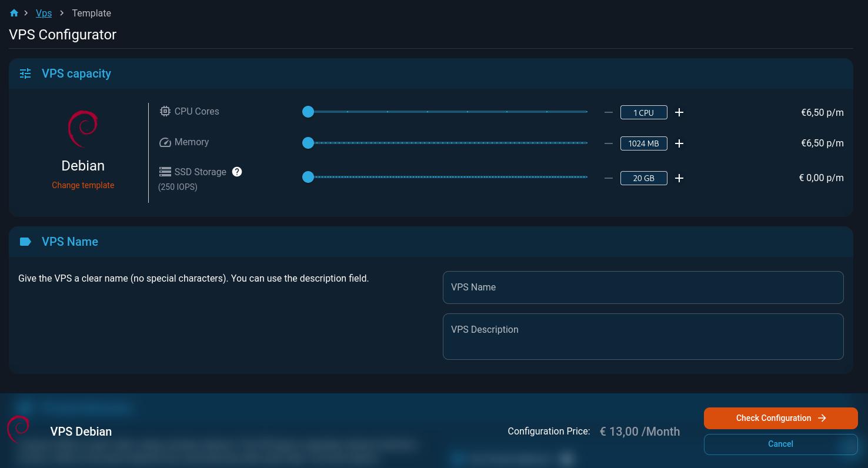This screenshot has width=868, height=468.
Task: Focus the VPS Description text area
Action: [x=643, y=336]
